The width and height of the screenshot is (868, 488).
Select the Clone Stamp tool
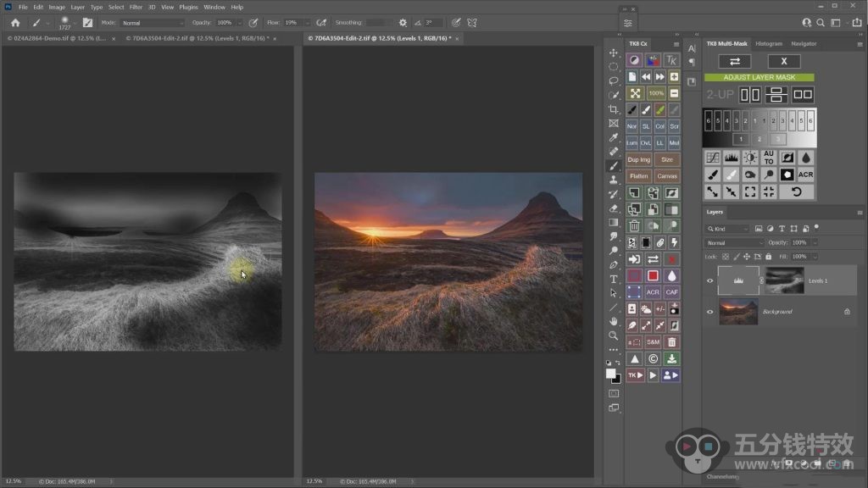(x=614, y=180)
